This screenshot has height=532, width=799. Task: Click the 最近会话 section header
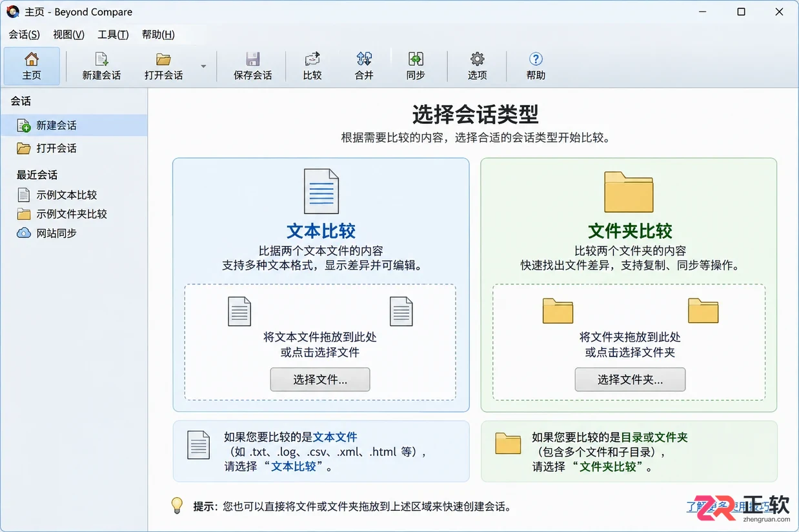point(37,175)
